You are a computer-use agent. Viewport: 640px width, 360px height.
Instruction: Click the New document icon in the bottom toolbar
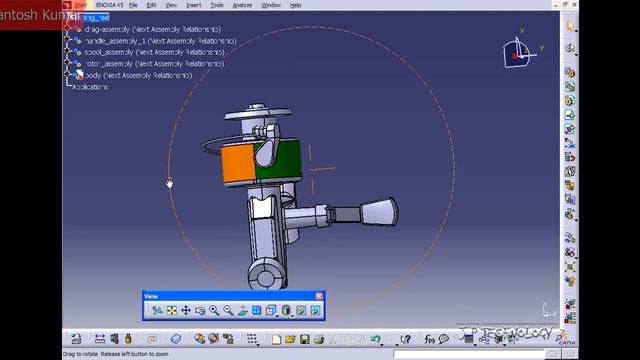[276, 339]
